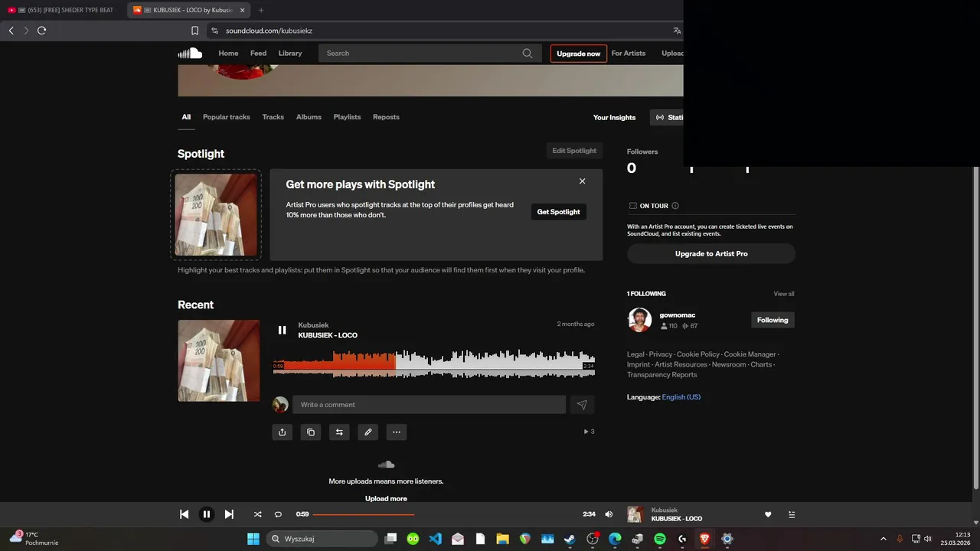The width and height of the screenshot is (980, 551).
Task: Pause KUBUSIEK - LOCO in the Recent list
Action: coord(282,330)
